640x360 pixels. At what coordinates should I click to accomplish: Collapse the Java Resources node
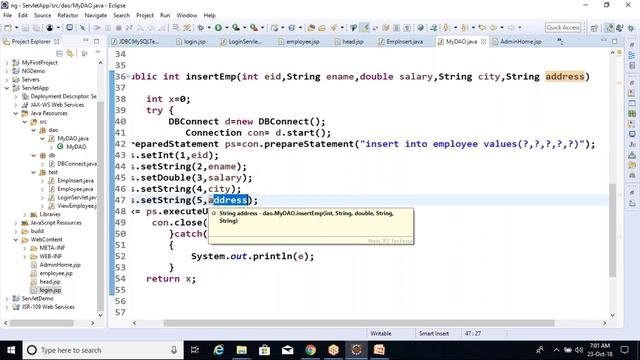[16, 113]
